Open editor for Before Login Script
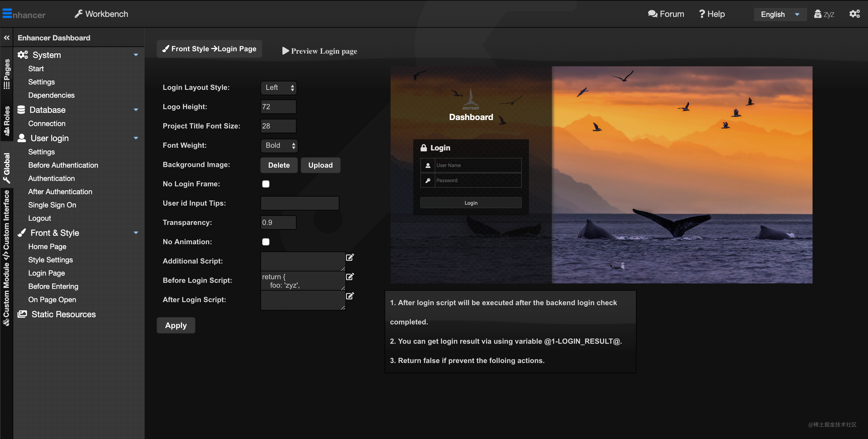Screen dimensions: 868x439 [350, 276]
